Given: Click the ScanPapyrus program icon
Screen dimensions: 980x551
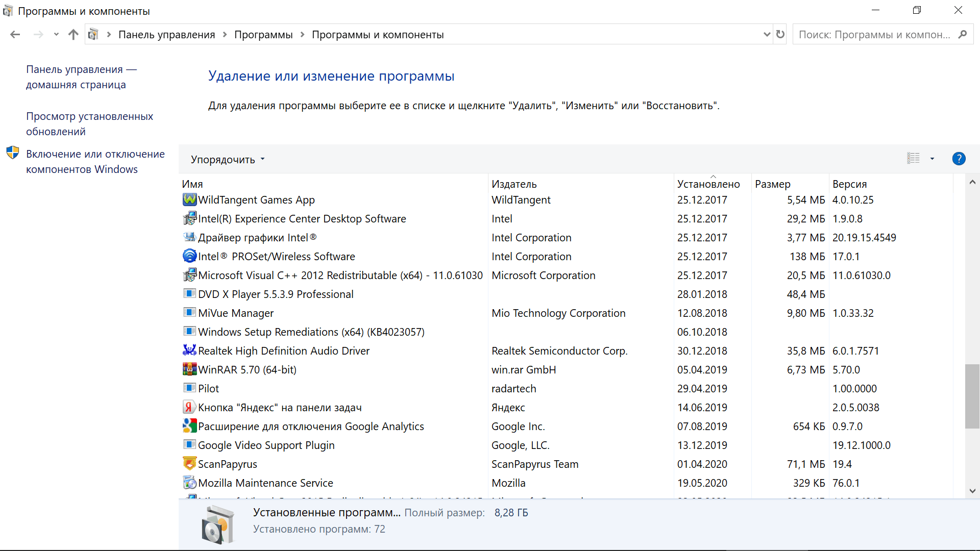Looking at the screenshot, I should click(189, 464).
